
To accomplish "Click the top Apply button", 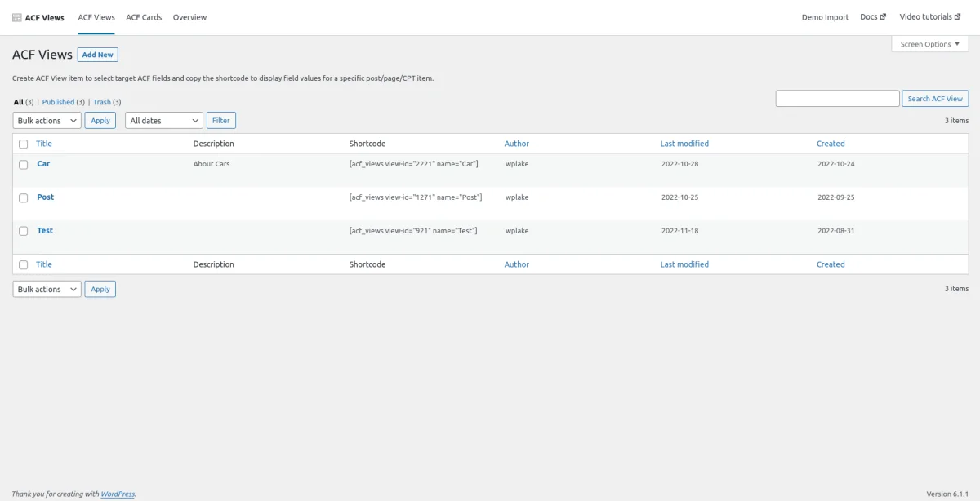I will coord(100,121).
